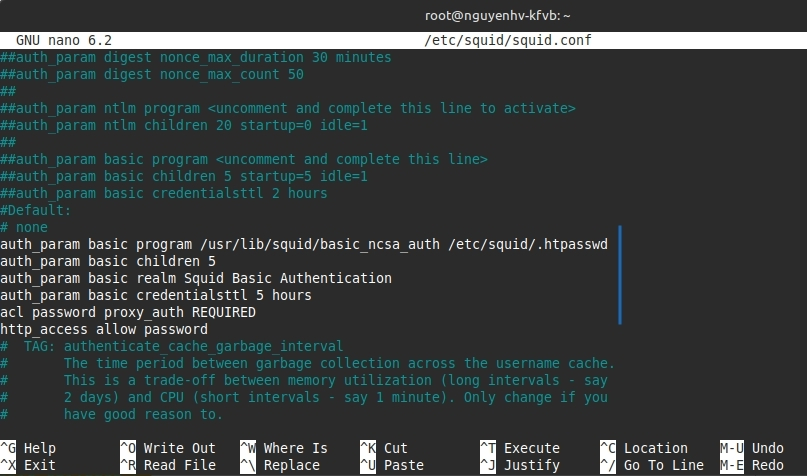807x476 pixels.
Task: Click the 'acl password proxy_auth REQUIRED' line
Action: click(x=128, y=312)
